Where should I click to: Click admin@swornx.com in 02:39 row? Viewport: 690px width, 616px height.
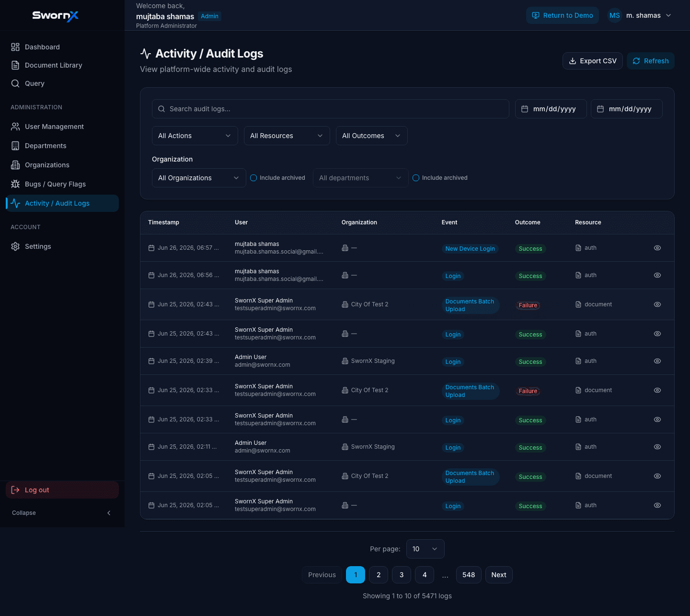[263, 365]
